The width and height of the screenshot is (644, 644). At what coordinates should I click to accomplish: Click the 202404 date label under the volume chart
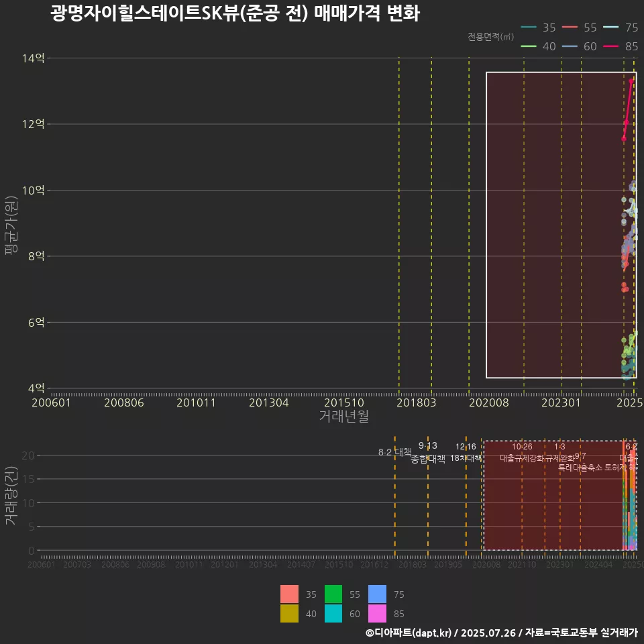[x=598, y=565]
